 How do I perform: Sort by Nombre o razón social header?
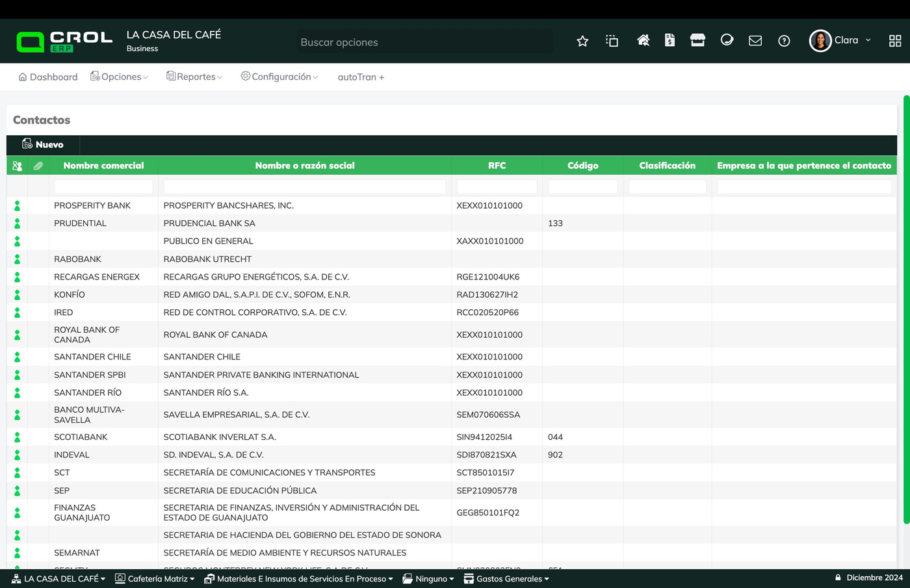click(305, 166)
